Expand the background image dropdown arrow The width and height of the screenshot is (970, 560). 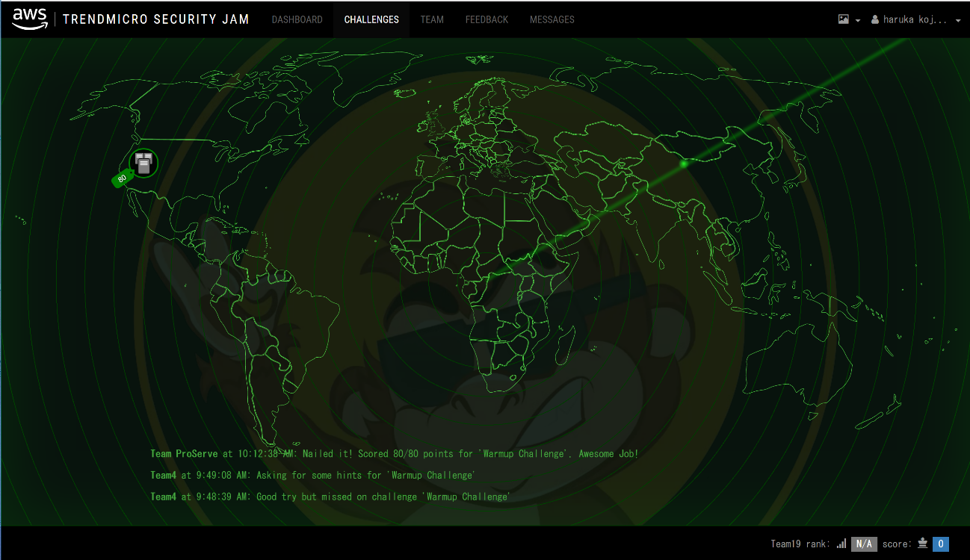[x=858, y=21]
